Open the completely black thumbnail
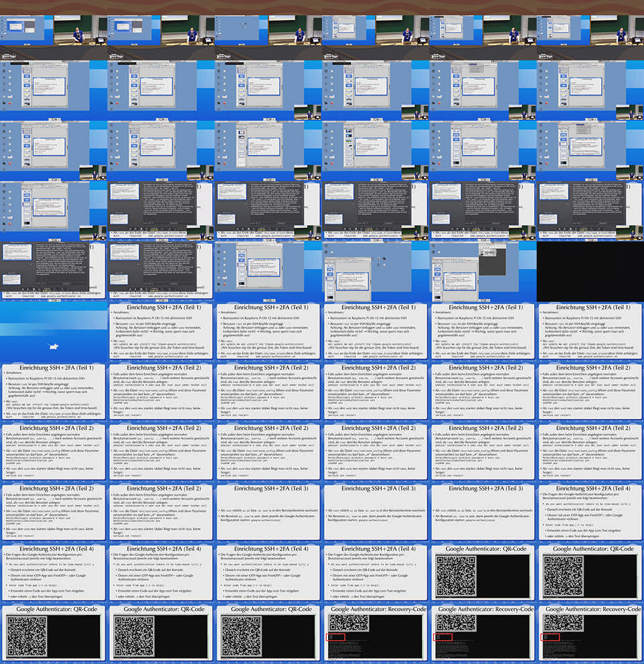This screenshot has width=644, height=664. pyautogui.click(x=590, y=272)
